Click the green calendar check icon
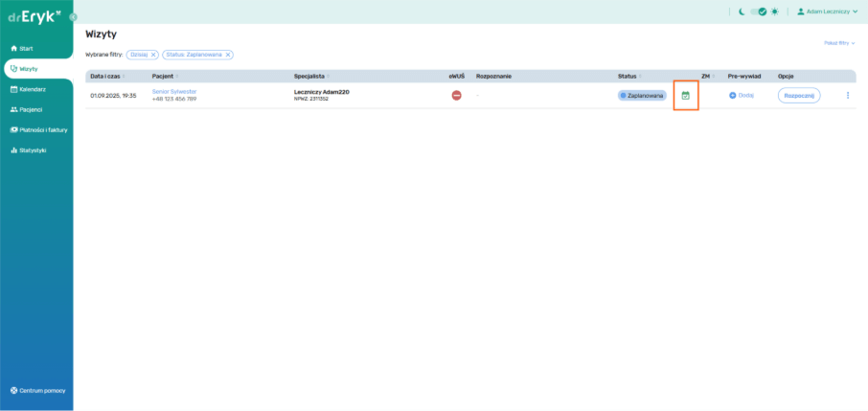This screenshot has height=411, width=868. (685, 95)
